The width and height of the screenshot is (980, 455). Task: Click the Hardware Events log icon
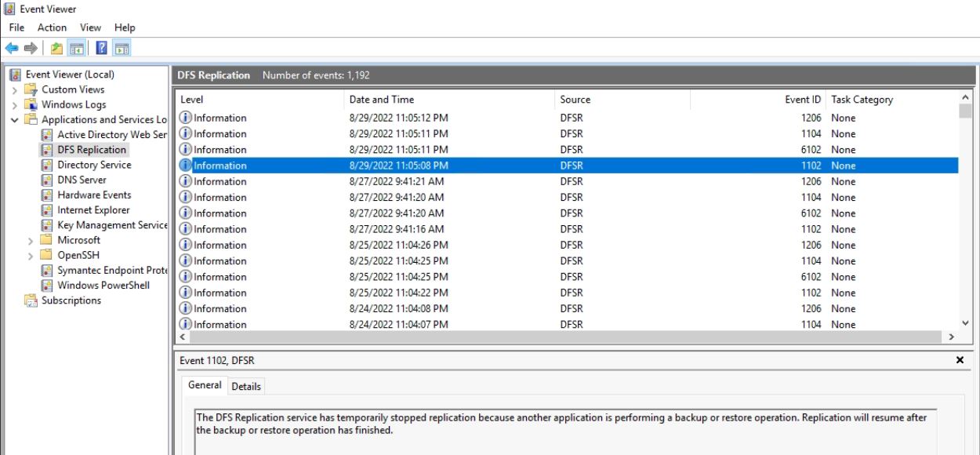(x=49, y=195)
